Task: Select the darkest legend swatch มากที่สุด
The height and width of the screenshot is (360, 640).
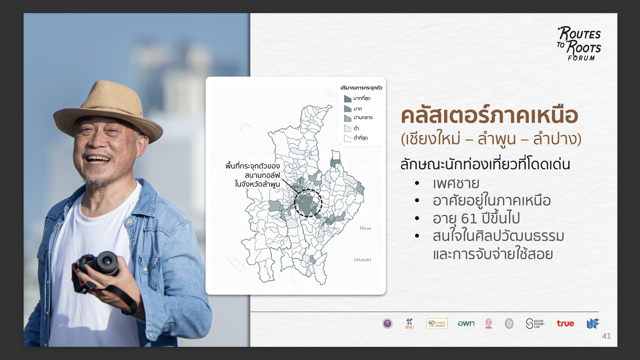Action: pyautogui.click(x=347, y=98)
